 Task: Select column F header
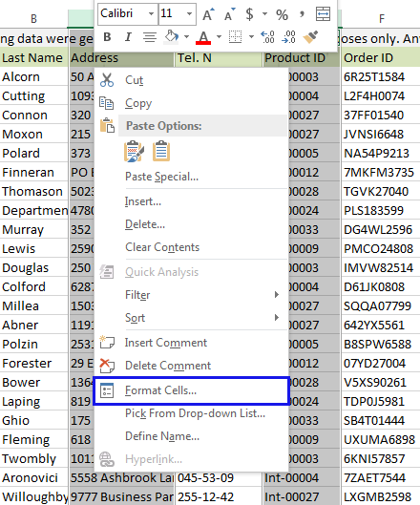(x=381, y=19)
